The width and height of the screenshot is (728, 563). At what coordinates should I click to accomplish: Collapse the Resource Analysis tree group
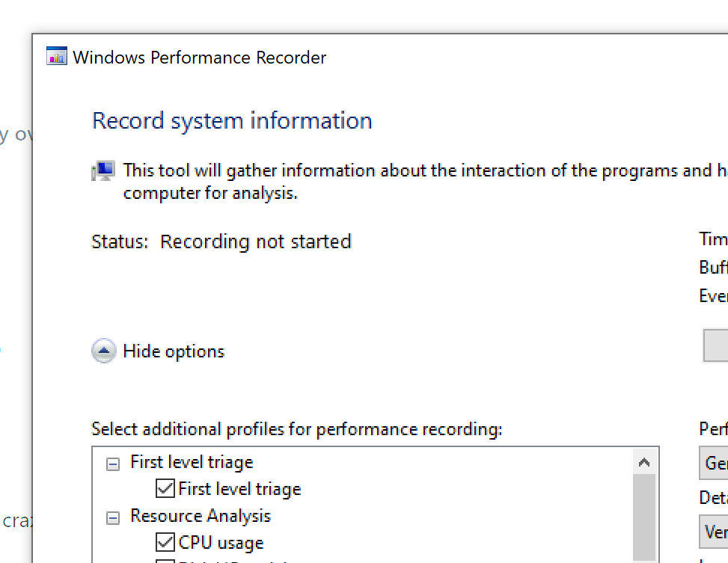(113, 517)
